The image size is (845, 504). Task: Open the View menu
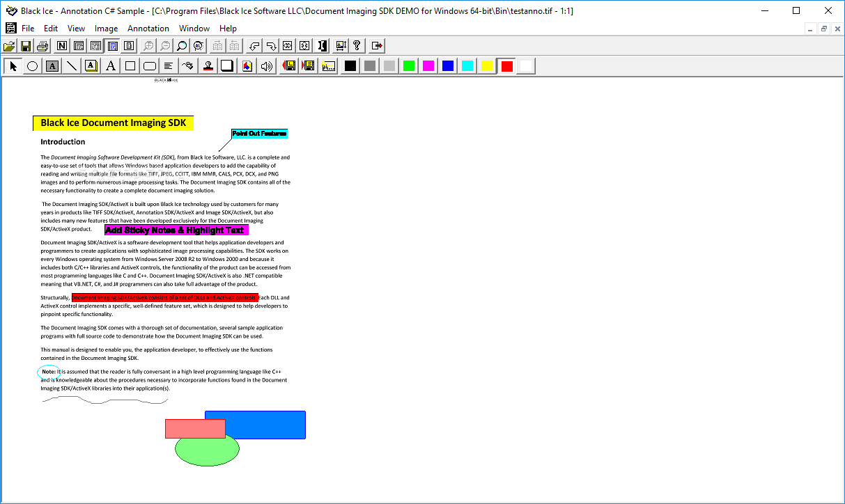pyautogui.click(x=76, y=29)
